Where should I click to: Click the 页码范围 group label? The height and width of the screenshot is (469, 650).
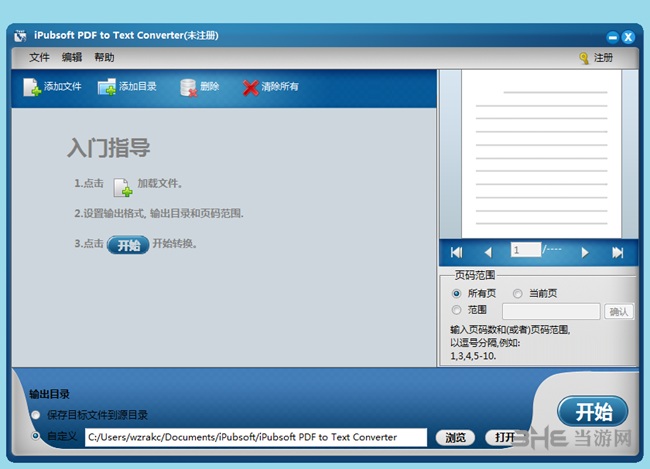point(475,275)
